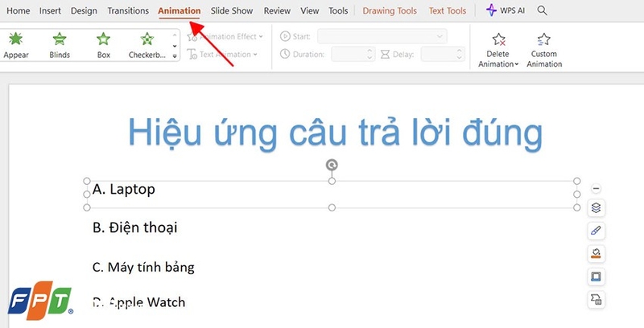
Task: Apply the Box animation effect
Action: tap(104, 46)
